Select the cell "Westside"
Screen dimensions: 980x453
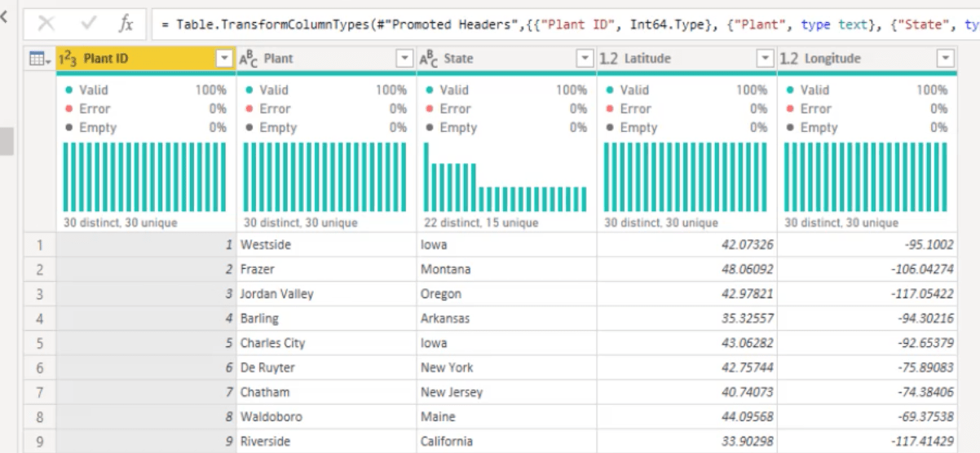coord(326,244)
